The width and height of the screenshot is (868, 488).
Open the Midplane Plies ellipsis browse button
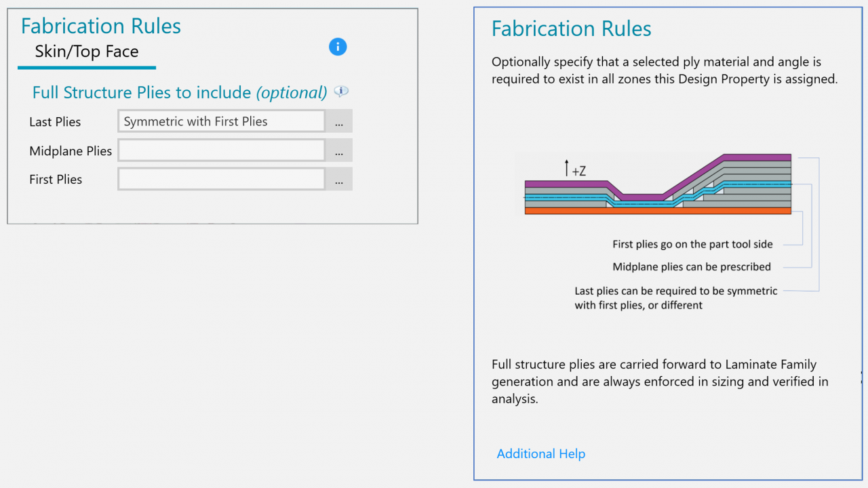[x=339, y=151]
